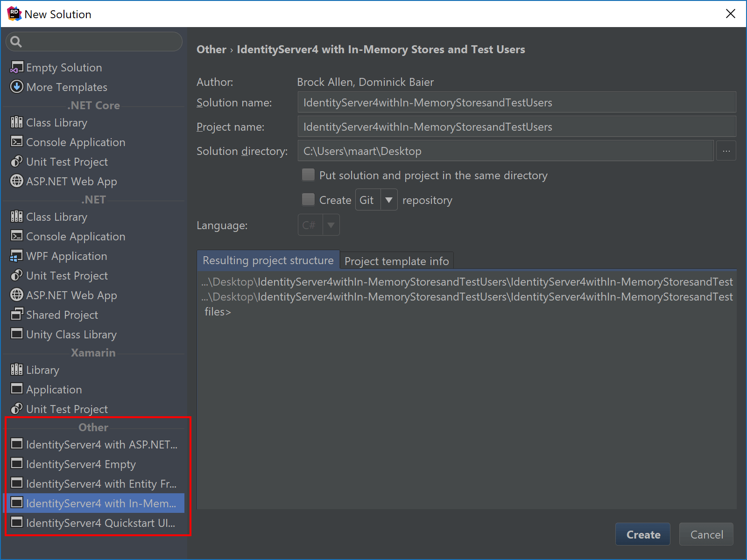Image resolution: width=747 pixels, height=560 pixels.
Task: Select 'More Templates' text entry
Action: point(67,87)
